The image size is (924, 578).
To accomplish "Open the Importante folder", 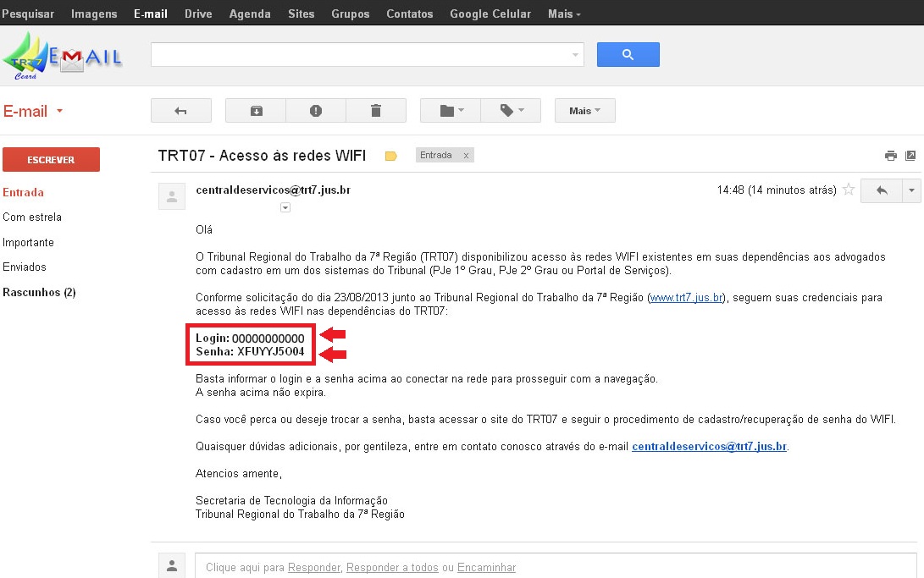I will pyautogui.click(x=28, y=243).
